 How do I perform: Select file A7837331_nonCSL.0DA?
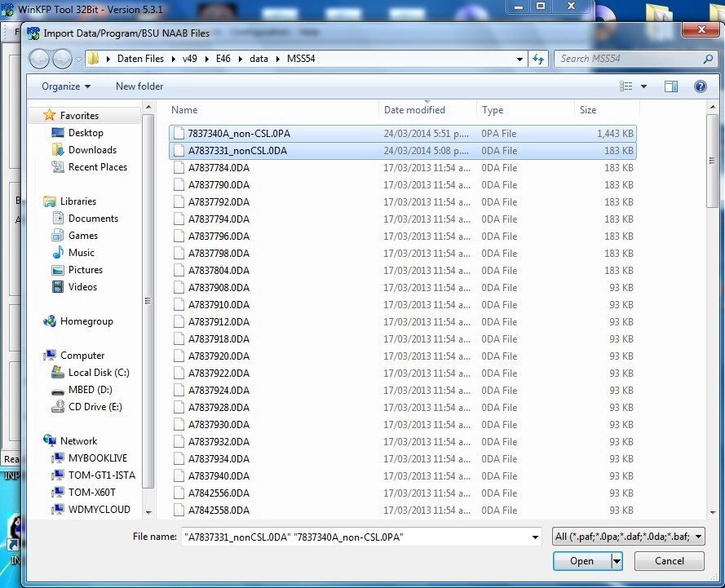402,151
